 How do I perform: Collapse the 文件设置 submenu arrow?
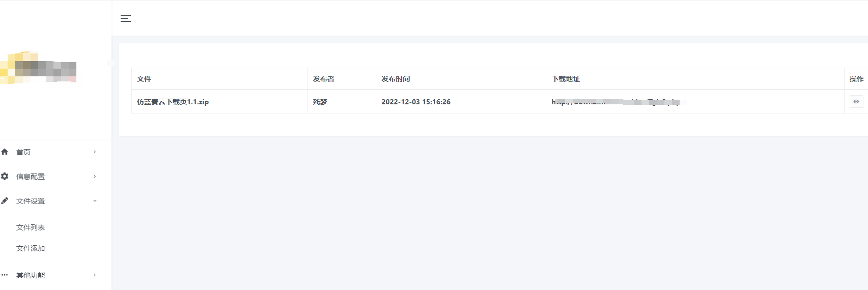coord(95,200)
